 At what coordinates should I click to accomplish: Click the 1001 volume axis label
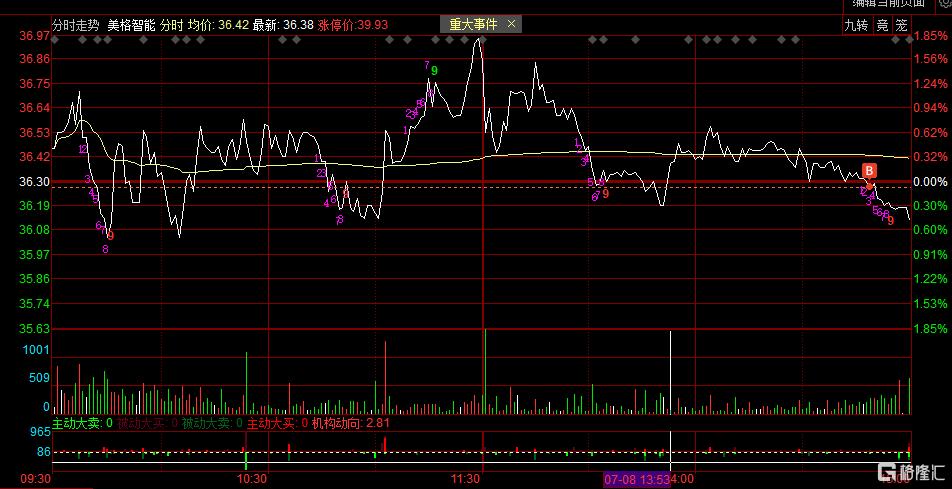[x=36, y=350]
